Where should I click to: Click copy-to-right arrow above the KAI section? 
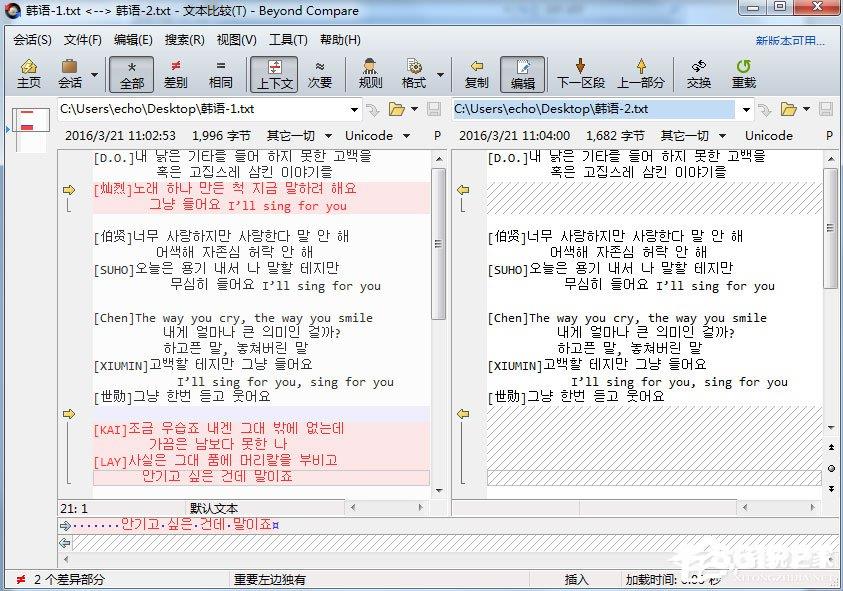coord(69,414)
